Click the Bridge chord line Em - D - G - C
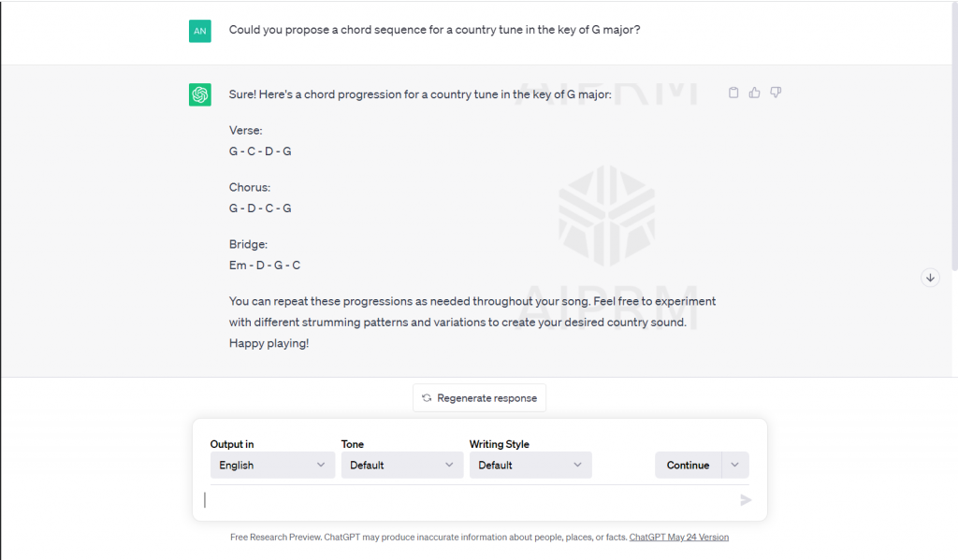 [265, 266]
